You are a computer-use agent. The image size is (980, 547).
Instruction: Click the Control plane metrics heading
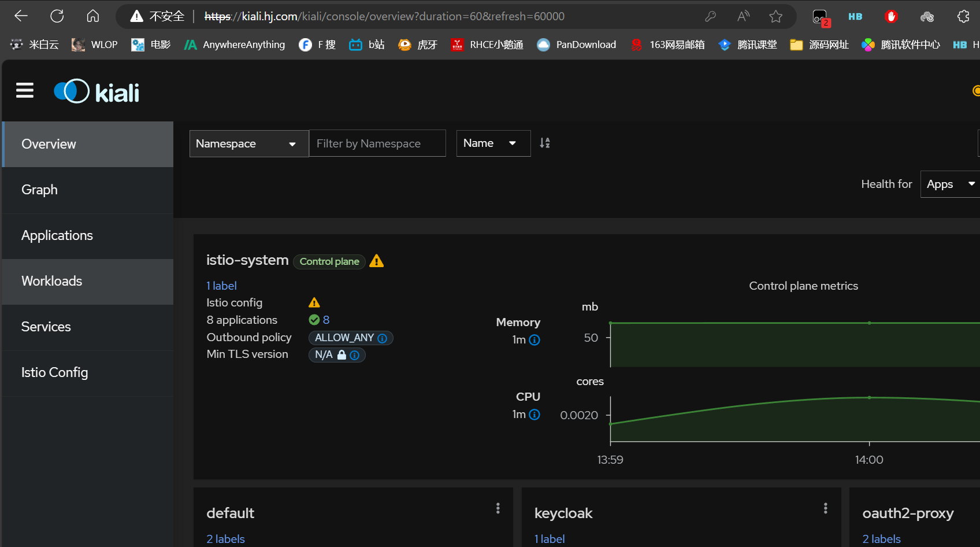coord(803,286)
